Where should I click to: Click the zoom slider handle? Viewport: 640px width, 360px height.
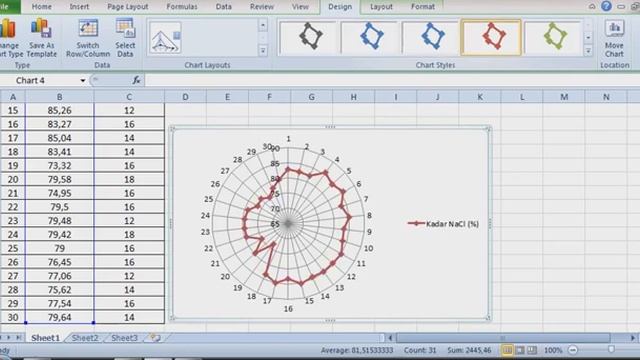611,350
